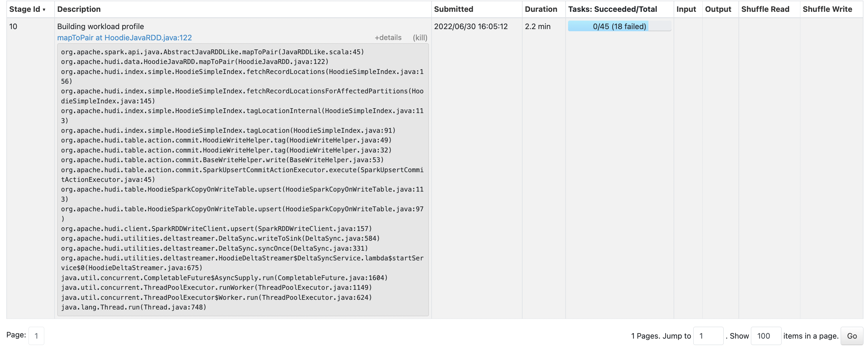Click the Description column header

pyautogui.click(x=79, y=9)
